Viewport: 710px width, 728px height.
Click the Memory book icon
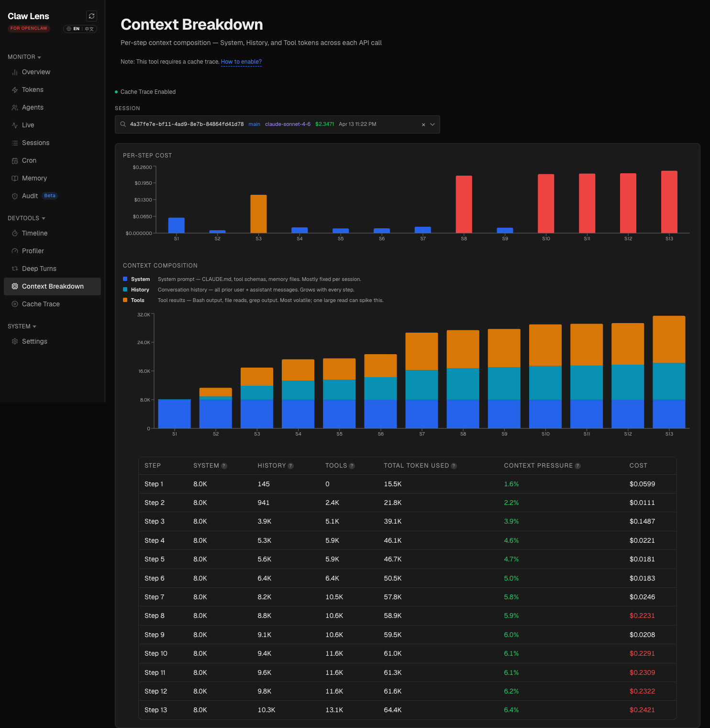point(15,179)
